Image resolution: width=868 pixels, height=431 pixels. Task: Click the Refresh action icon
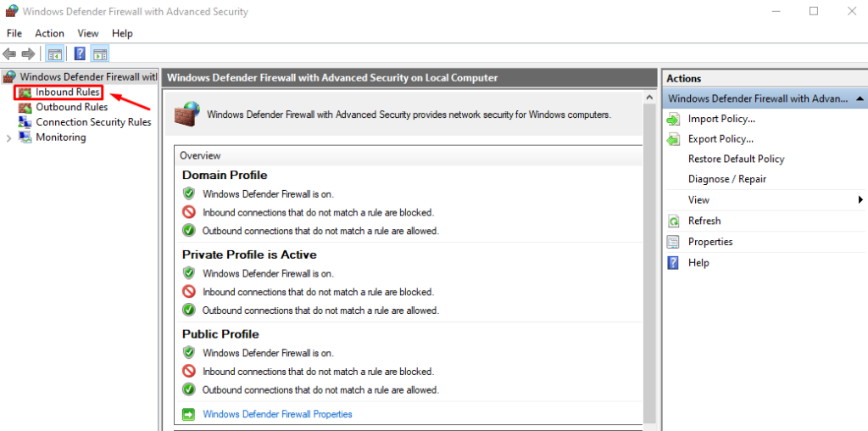click(x=673, y=221)
